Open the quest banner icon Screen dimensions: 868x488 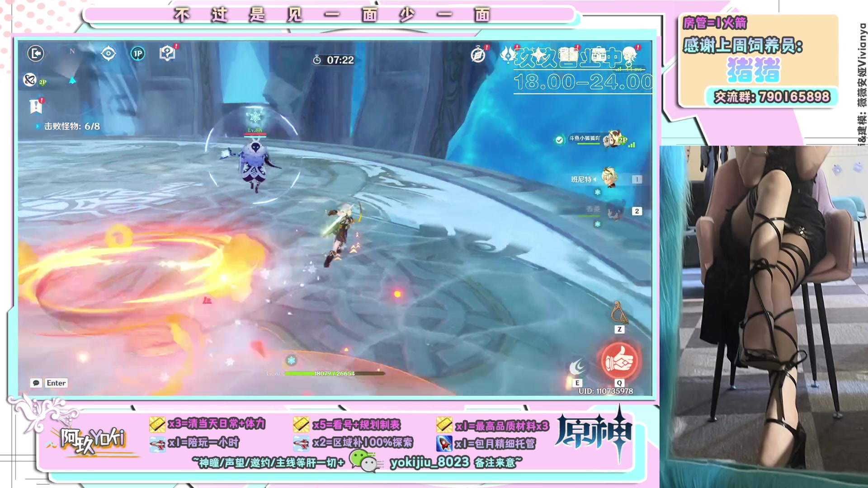point(36,106)
